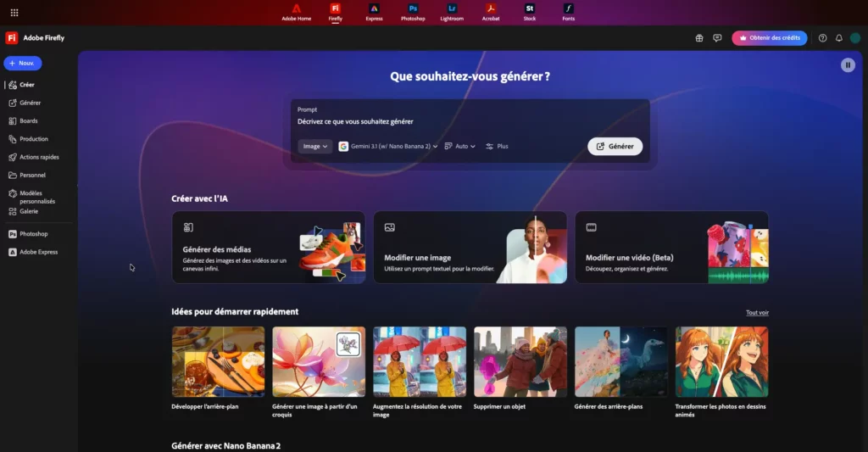Viewport: 868px width, 452px height.
Task: Open Augmentez la résolution thumbnail
Action: (x=420, y=362)
